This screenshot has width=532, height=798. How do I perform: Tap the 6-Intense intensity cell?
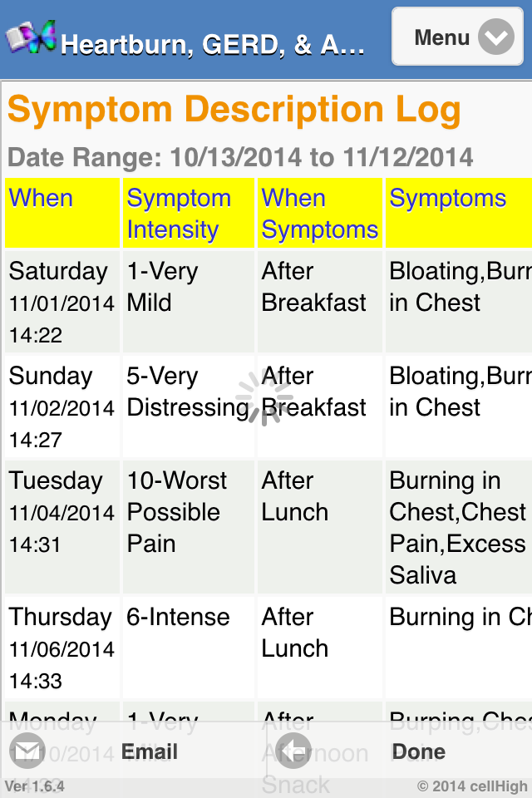click(178, 617)
